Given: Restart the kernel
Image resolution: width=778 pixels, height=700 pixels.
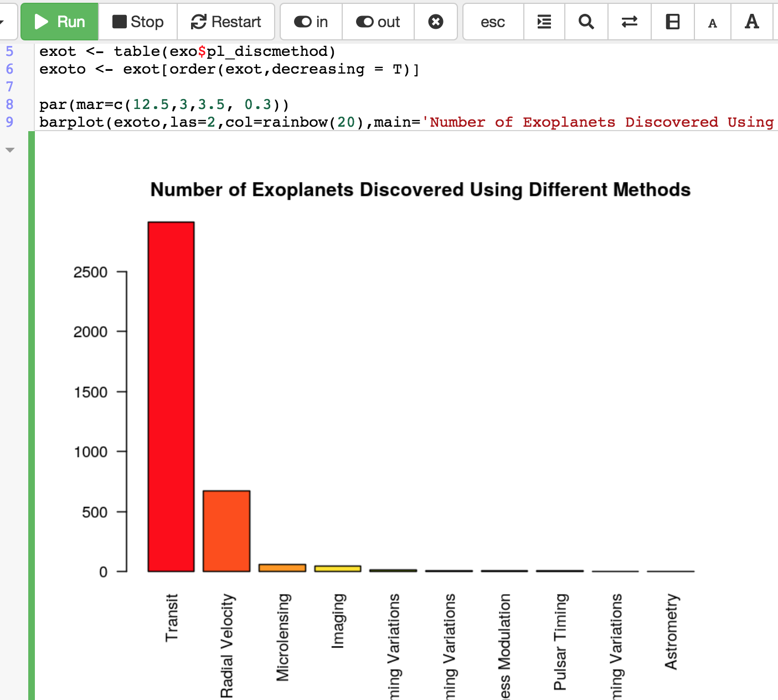Looking at the screenshot, I should pos(226,22).
